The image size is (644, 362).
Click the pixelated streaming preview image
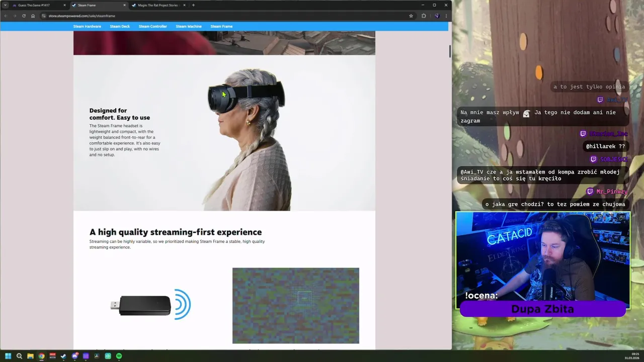click(296, 306)
